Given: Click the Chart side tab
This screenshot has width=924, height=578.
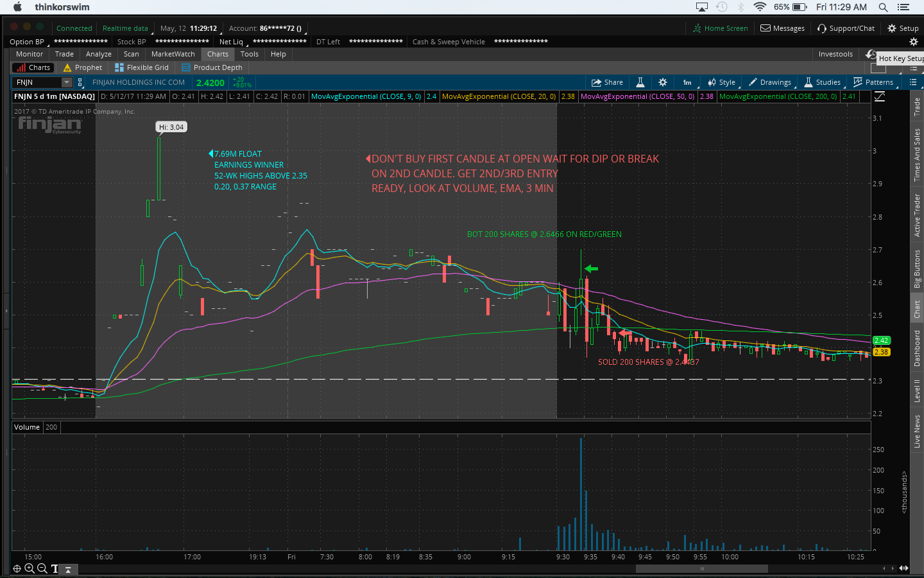Looking at the screenshot, I should tap(917, 309).
